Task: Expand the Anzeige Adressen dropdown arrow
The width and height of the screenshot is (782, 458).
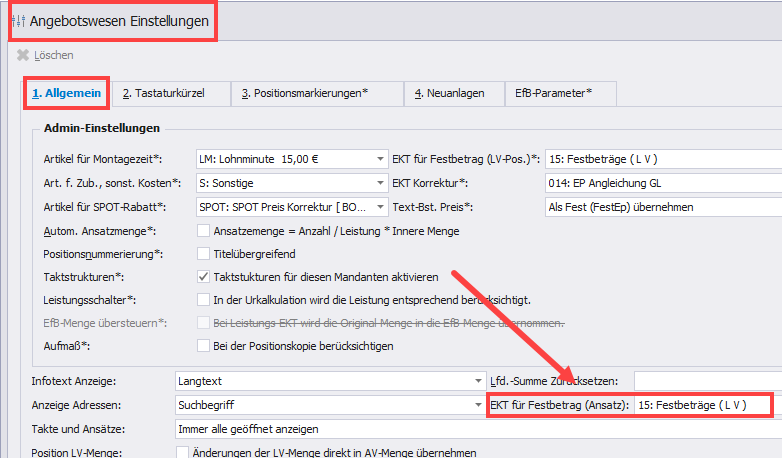Action: (x=478, y=405)
